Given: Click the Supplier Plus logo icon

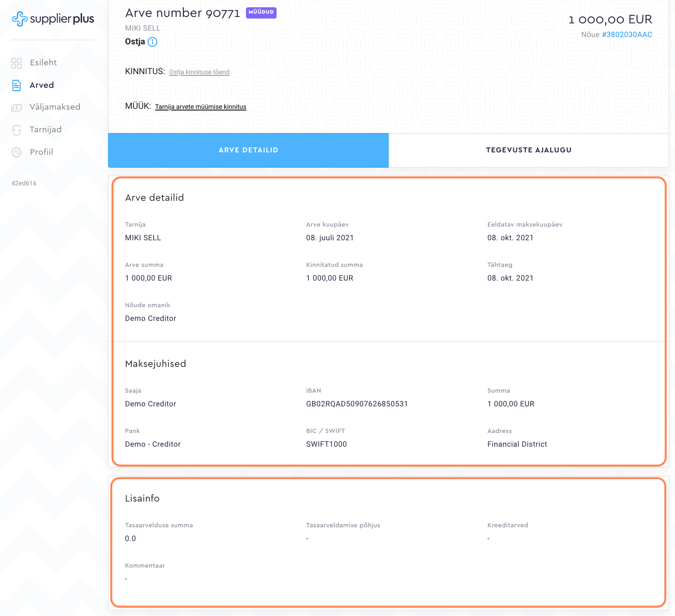Looking at the screenshot, I should (19, 19).
